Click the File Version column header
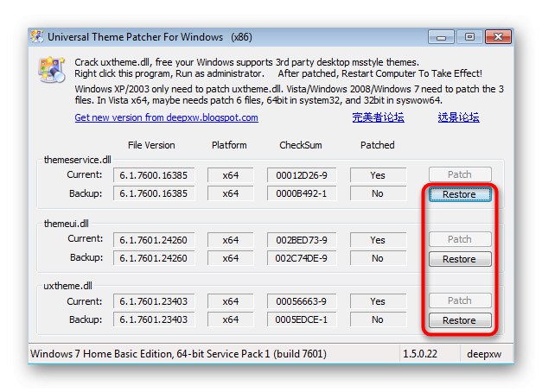 coord(151,145)
